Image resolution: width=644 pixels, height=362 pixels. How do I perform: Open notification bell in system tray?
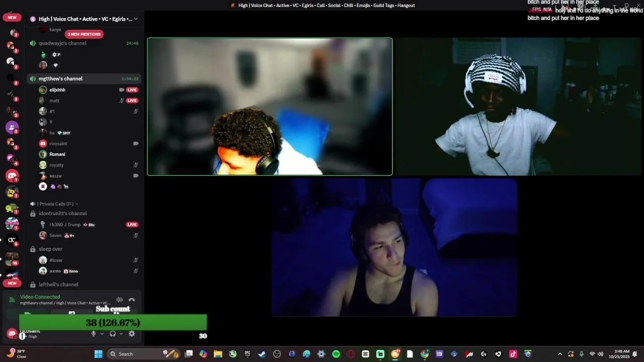pyautogui.click(x=635, y=354)
